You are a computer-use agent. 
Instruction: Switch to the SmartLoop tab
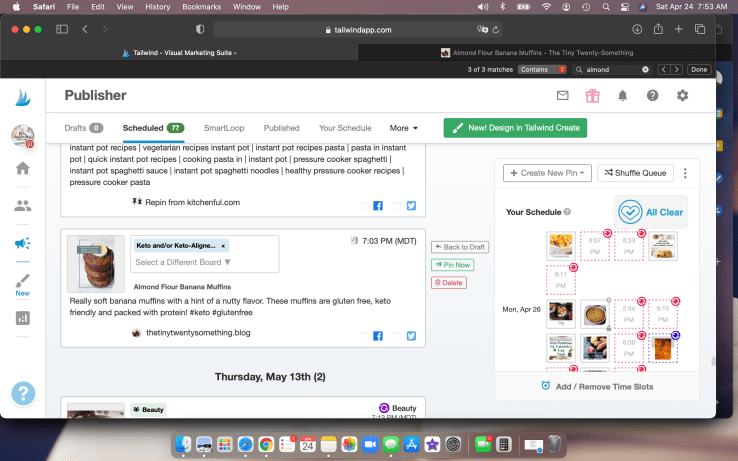pos(223,128)
